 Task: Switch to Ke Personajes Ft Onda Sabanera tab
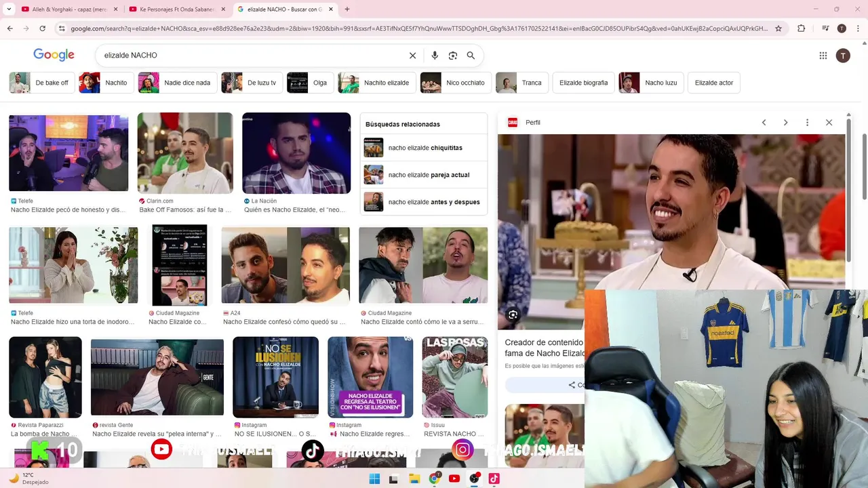coord(176,9)
